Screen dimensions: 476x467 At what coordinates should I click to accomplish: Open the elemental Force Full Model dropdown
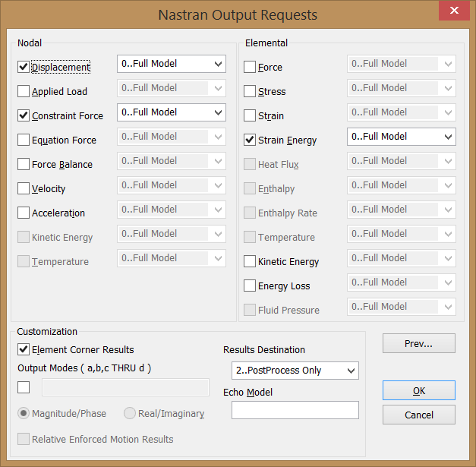coord(402,64)
